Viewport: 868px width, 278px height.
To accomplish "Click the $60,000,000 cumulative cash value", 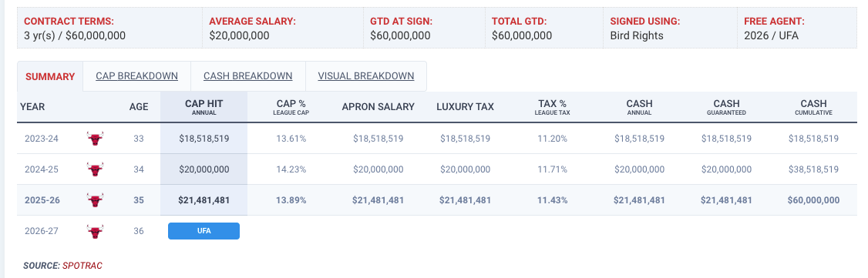I will click(x=814, y=200).
